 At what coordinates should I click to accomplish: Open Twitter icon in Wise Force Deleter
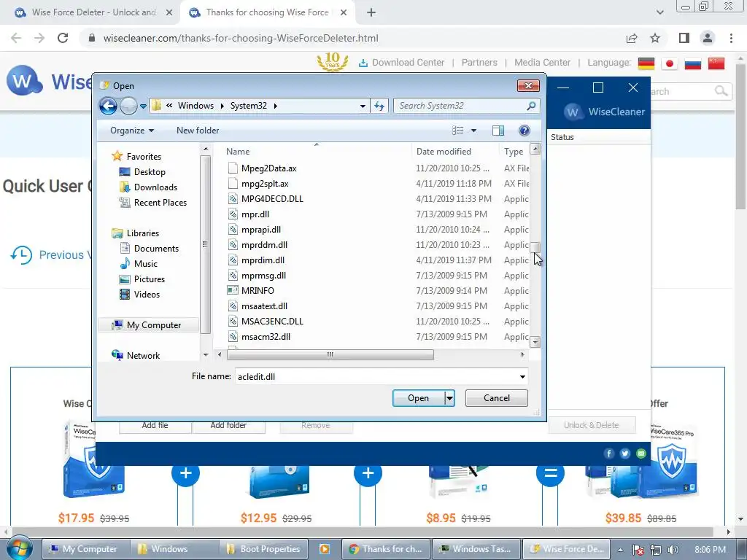click(625, 454)
